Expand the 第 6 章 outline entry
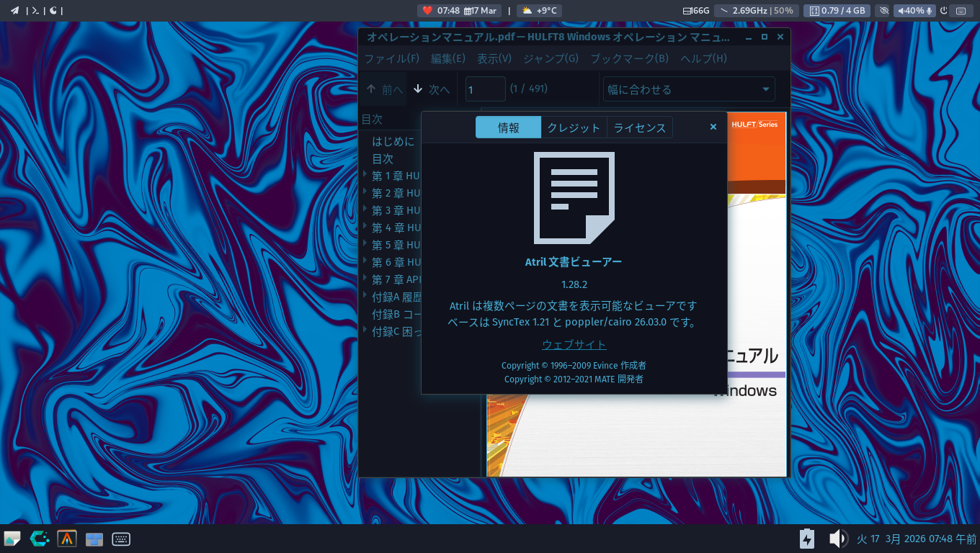 365,261
